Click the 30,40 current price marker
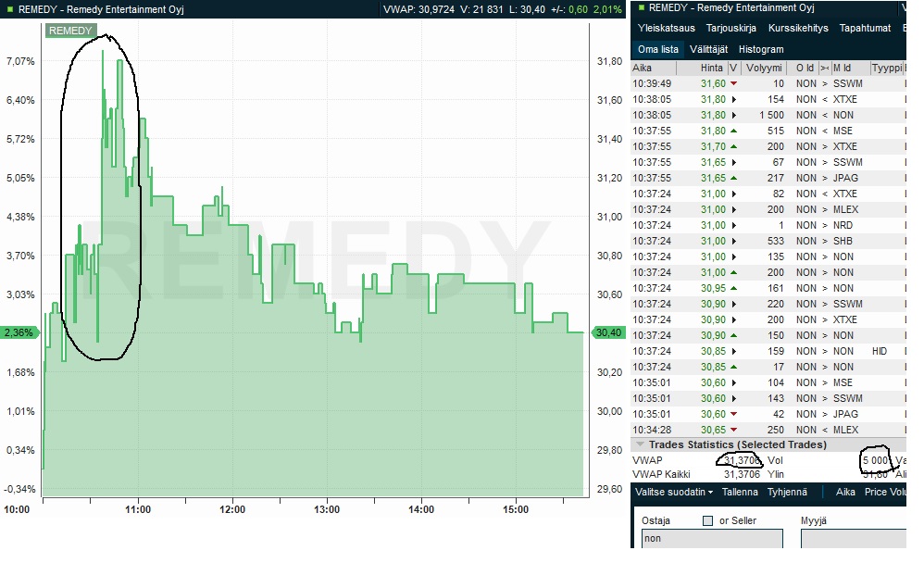 (608, 332)
